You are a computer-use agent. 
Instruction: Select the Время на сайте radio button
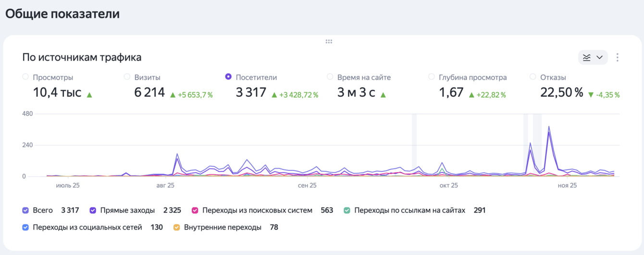click(330, 76)
